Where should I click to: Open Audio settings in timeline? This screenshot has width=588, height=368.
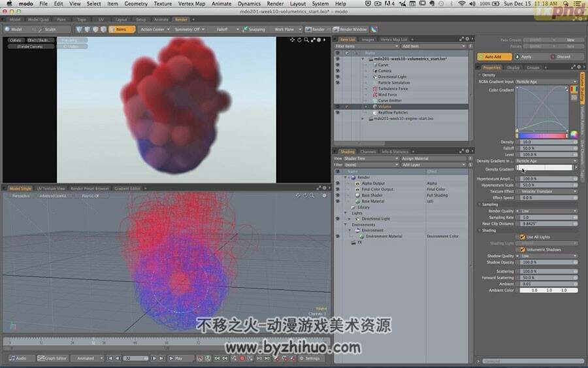(x=18, y=358)
